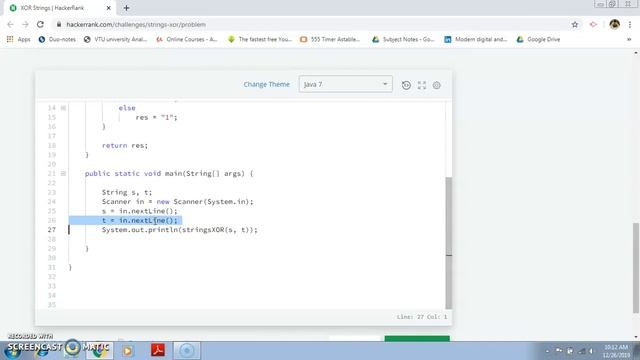
Task: Bookmark this page with the star icon
Action: 575,24
